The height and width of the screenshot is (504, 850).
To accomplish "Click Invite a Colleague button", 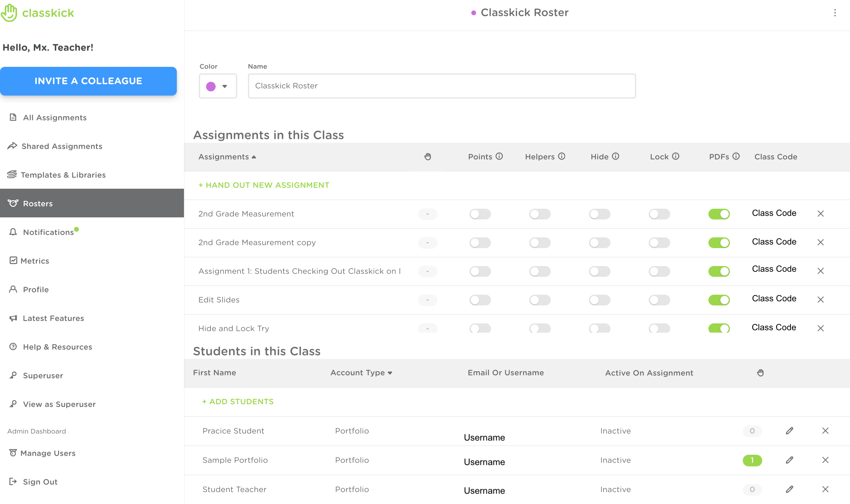I will [x=88, y=81].
